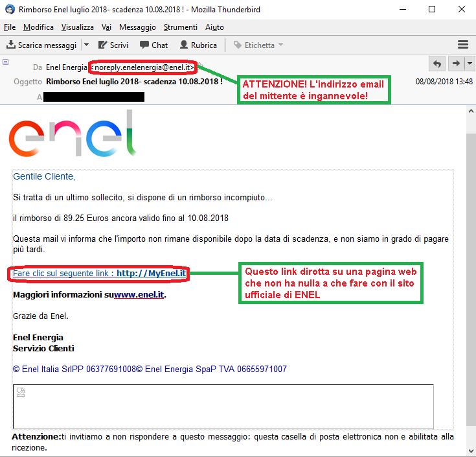The width and height of the screenshot is (476, 457).
Task: Click the message date 08/08/2018 13:48
Action: (x=444, y=82)
